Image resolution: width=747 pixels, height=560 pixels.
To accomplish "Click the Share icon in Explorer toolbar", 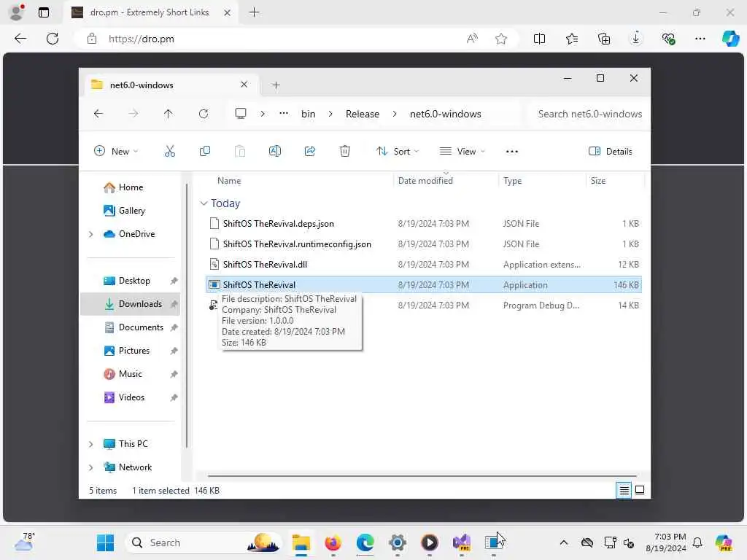I will [x=309, y=152].
